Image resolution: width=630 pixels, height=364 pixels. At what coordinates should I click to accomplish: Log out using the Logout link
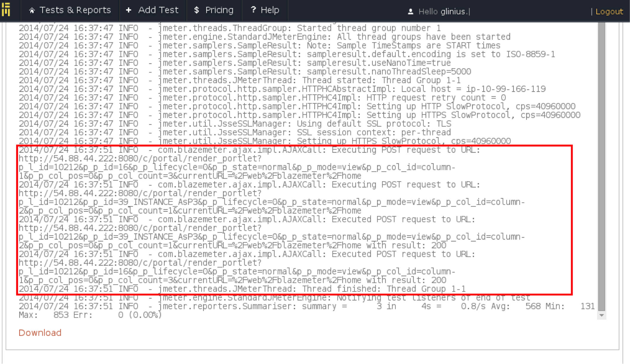coord(609,12)
